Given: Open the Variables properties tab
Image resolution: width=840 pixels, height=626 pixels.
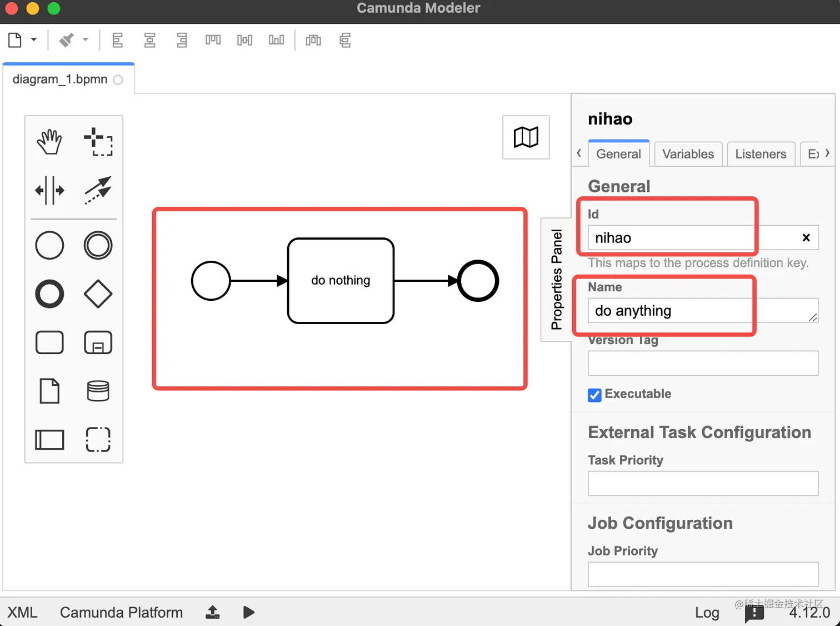Looking at the screenshot, I should tap(688, 154).
